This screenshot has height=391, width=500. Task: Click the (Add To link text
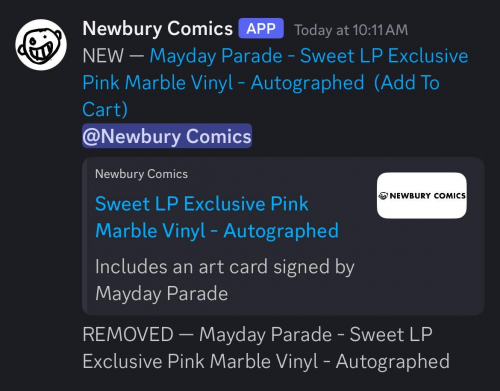tap(406, 83)
